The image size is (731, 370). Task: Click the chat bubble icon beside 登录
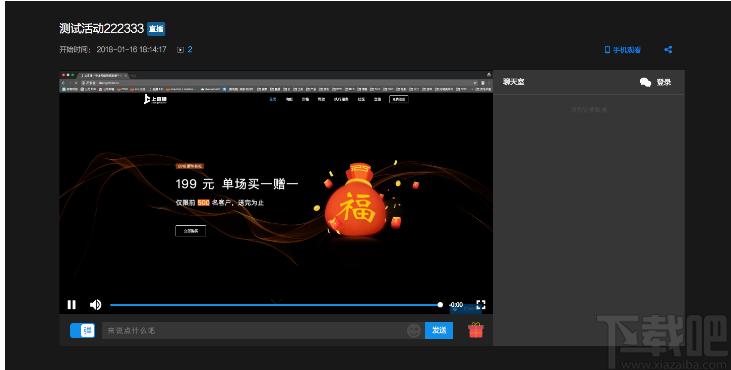pyautogui.click(x=645, y=82)
